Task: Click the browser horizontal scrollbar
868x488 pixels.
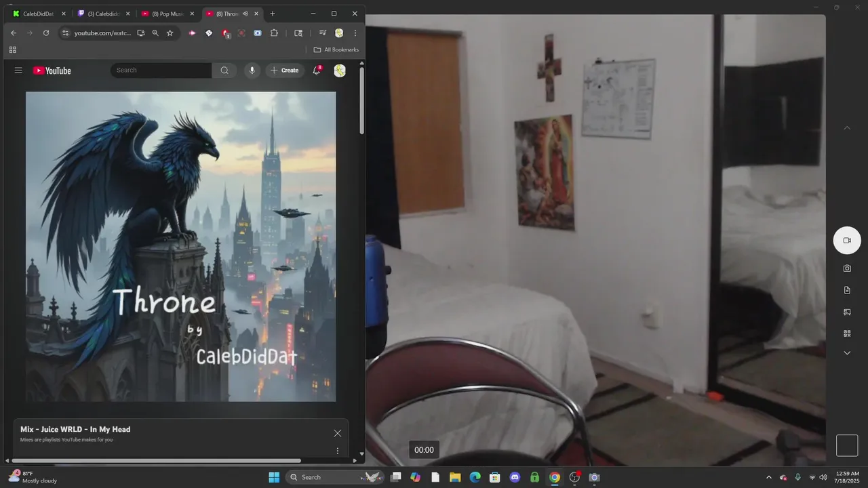Action: [156, 461]
